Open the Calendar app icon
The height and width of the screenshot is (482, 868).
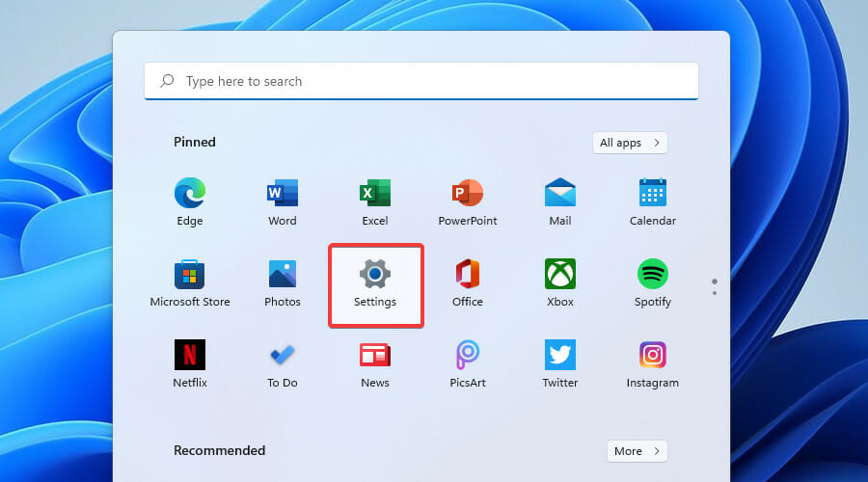coord(653,193)
